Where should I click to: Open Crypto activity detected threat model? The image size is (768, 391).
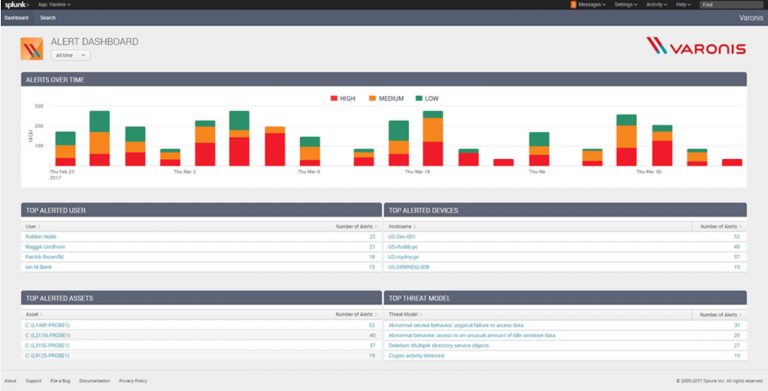(416, 356)
